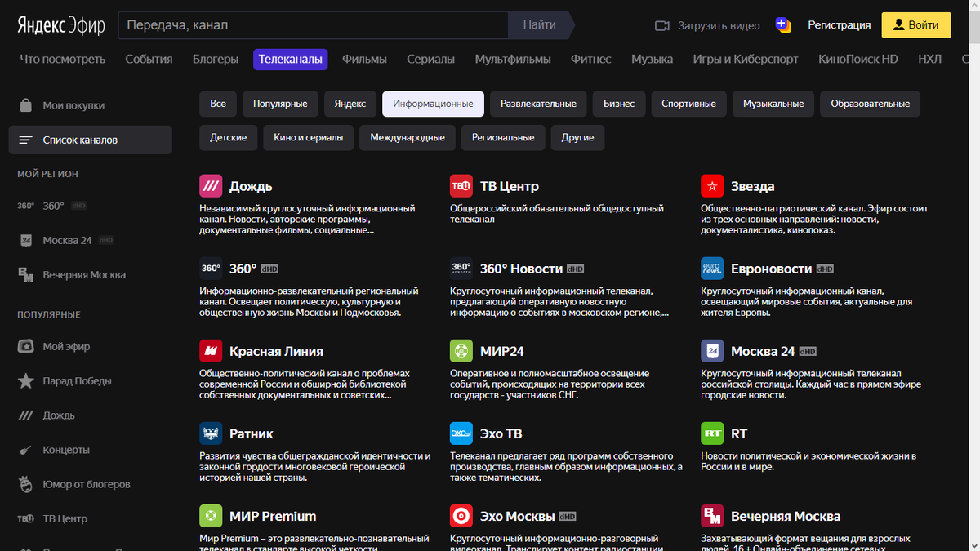Screen dimensions: 980x551
Task: Open the Мультфильмы top menu item
Action: tap(513, 59)
